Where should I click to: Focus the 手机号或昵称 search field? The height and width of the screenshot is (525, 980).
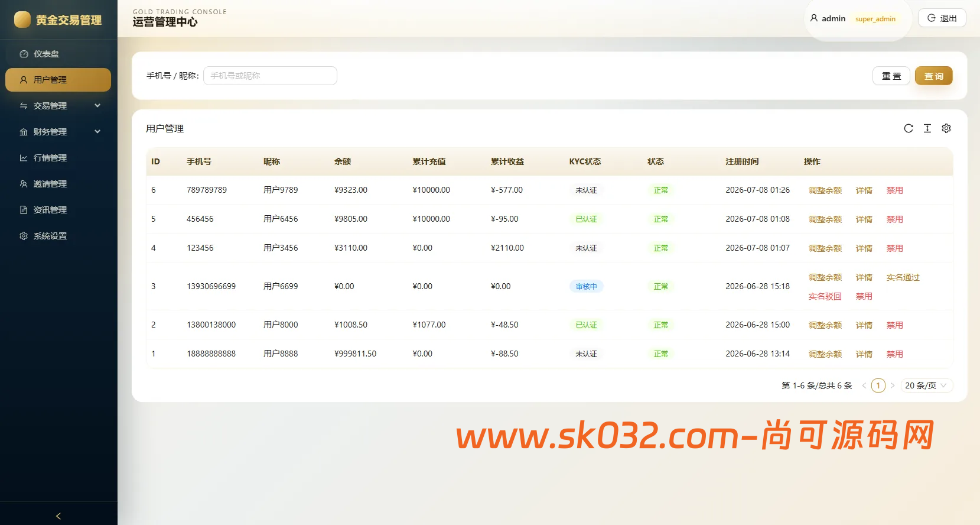click(x=270, y=76)
